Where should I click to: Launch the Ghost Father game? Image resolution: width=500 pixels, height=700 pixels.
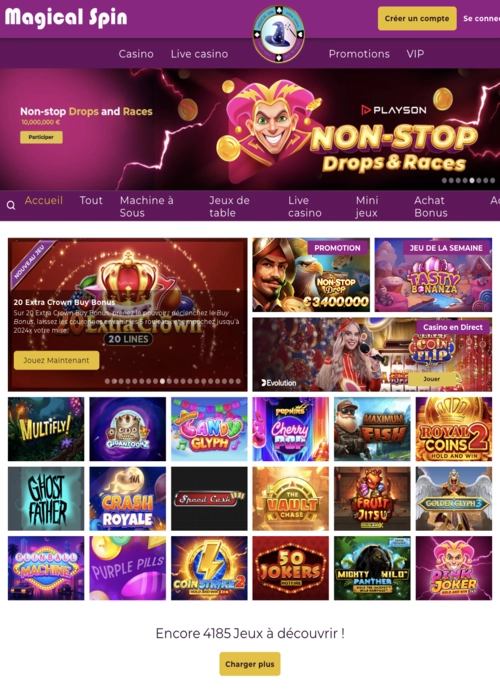[x=46, y=499]
